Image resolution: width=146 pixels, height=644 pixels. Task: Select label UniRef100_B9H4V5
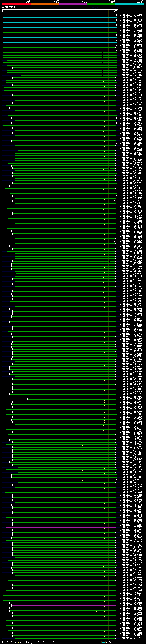coord(131,32)
